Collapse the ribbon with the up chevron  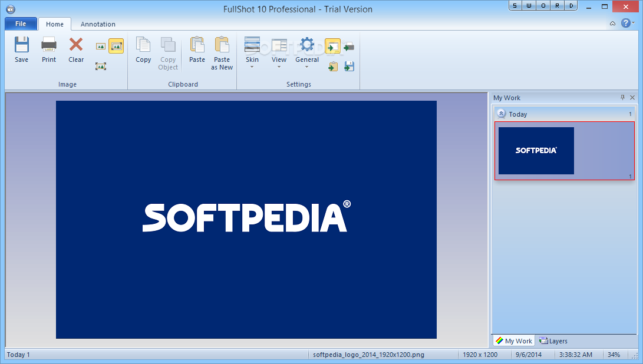pyautogui.click(x=613, y=24)
